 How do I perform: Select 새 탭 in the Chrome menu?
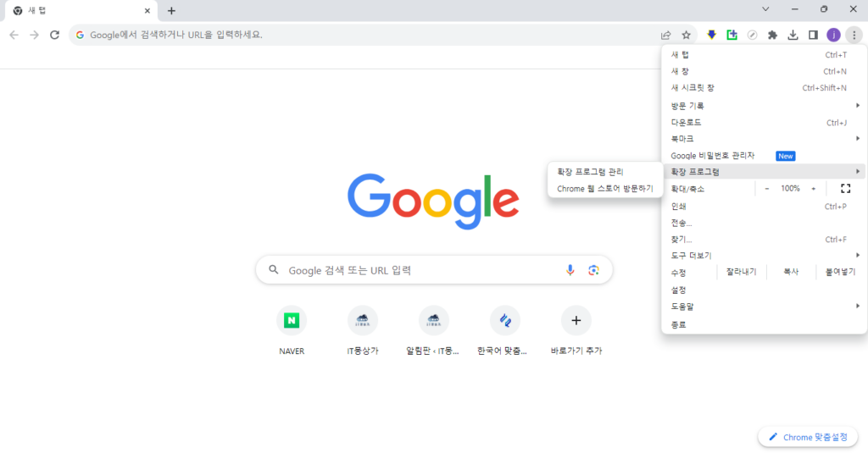click(765, 55)
